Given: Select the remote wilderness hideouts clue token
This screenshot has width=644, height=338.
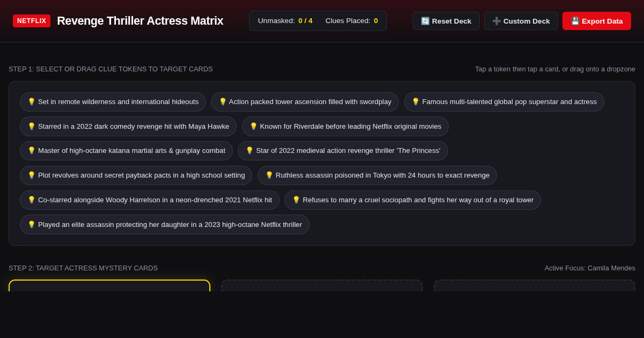Looking at the screenshot, I should click(113, 102).
